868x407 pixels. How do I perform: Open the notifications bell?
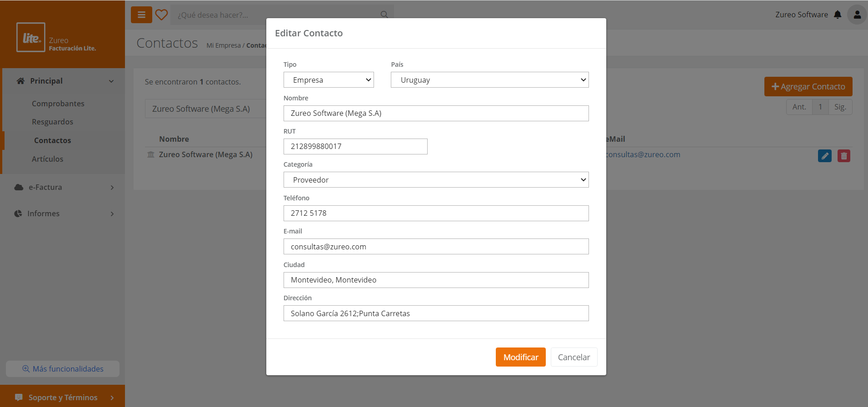(x=838, y=15)
